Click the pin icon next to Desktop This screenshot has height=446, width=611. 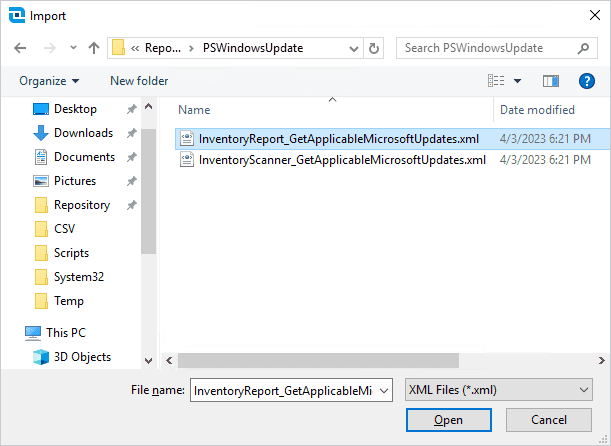coord(132,109)
